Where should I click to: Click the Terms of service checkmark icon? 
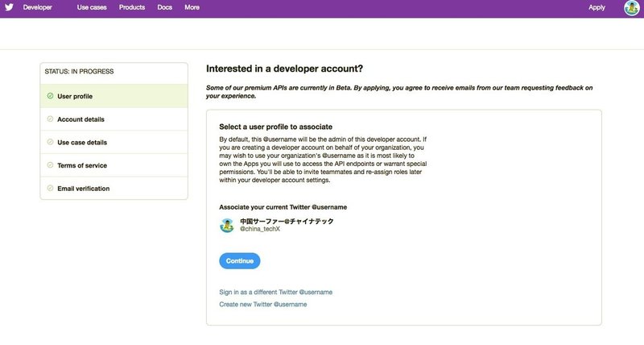pos(50,165)
